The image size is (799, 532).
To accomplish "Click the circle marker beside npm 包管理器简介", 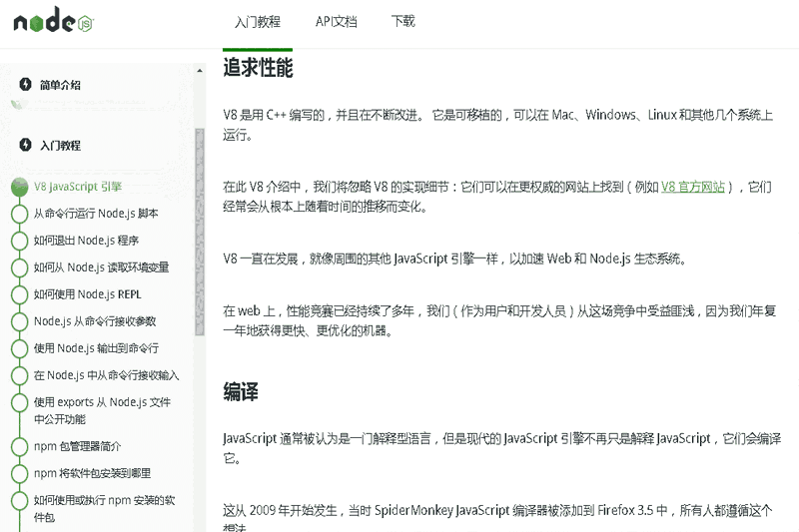I will (x=18, y=446).
